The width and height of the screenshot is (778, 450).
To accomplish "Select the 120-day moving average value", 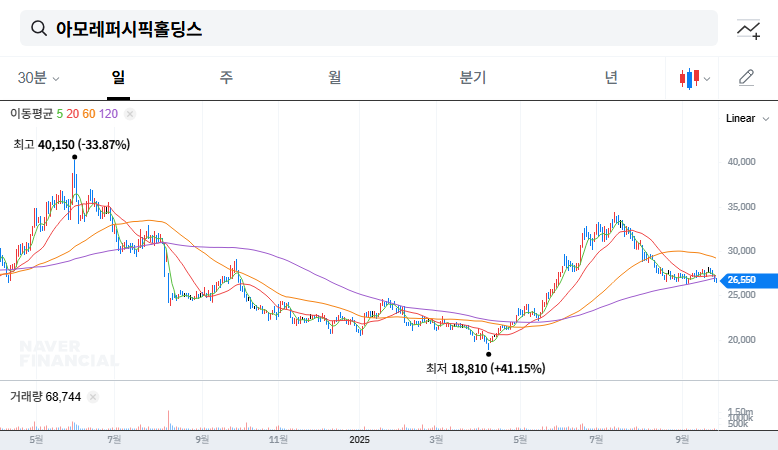I will (108, 114).
